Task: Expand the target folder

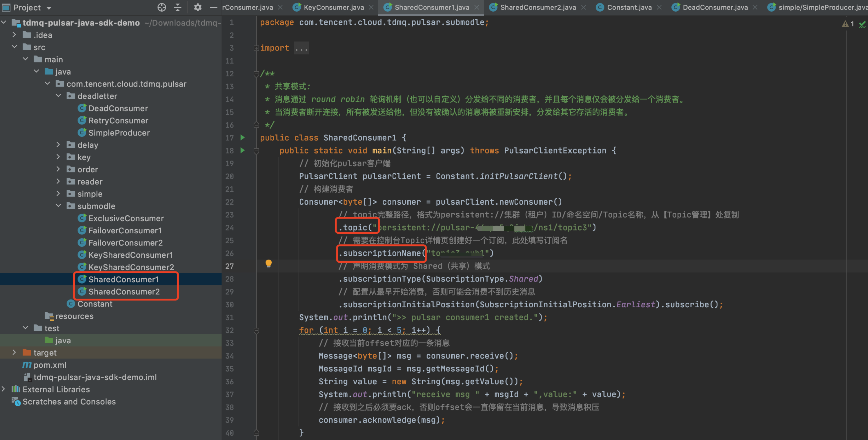Action: [14, 352]
